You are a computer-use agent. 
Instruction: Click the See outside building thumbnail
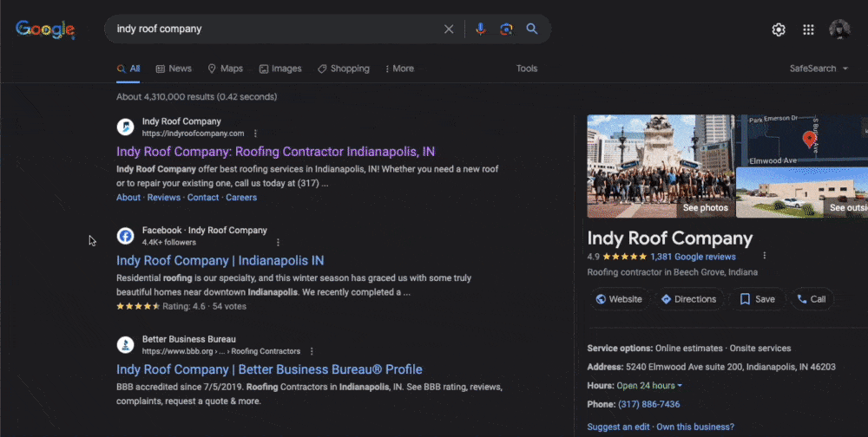click(802, 192)
